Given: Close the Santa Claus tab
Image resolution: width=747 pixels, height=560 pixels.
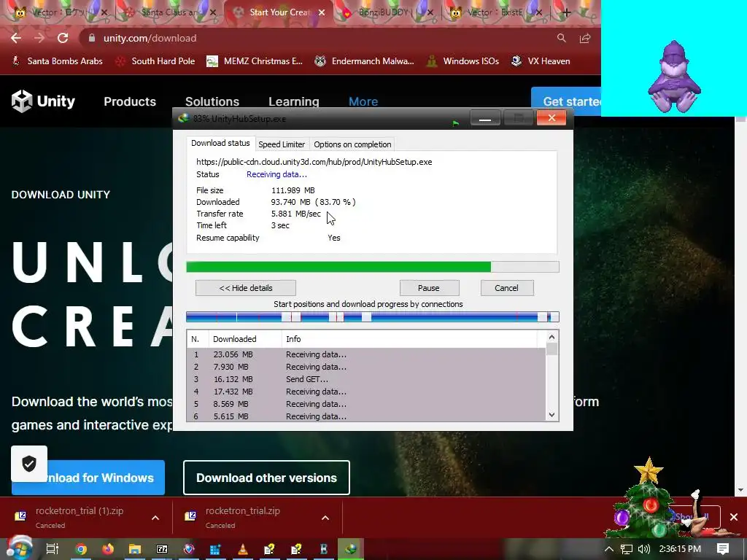Looking at the screenshot, I should pos(214,13).
